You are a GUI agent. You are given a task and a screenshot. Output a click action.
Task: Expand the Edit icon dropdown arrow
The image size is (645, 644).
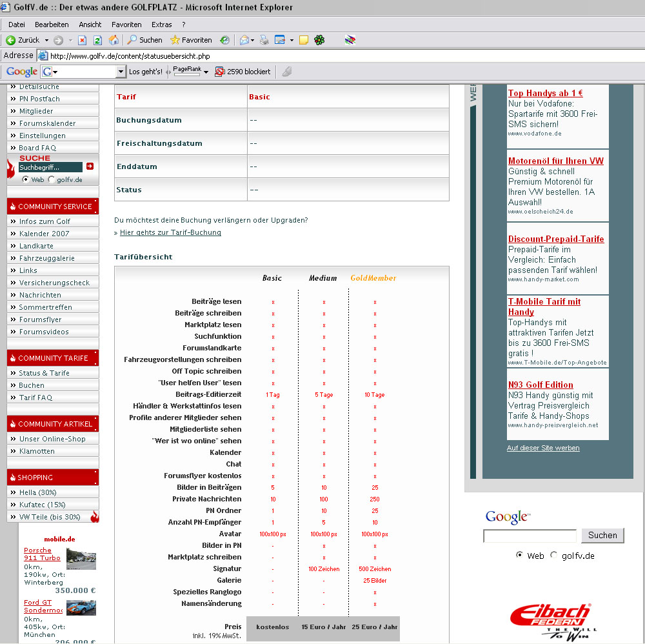(x=292, y=40)
